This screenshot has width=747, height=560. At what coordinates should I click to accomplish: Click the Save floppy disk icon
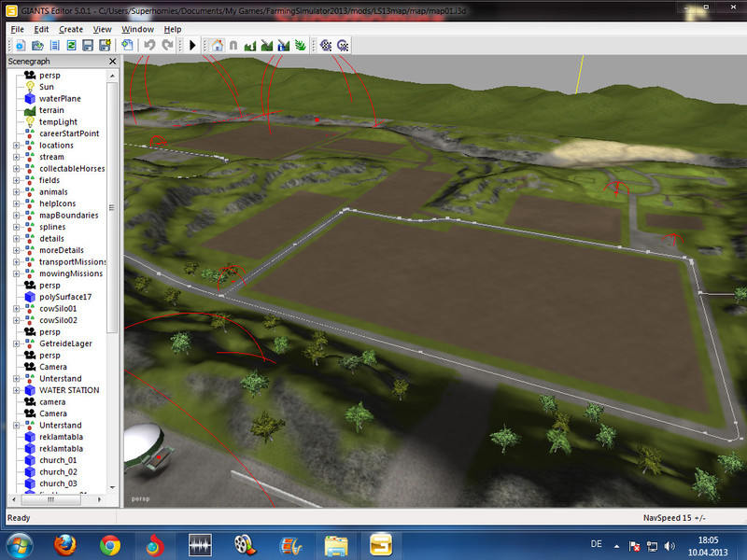[88, 45]
